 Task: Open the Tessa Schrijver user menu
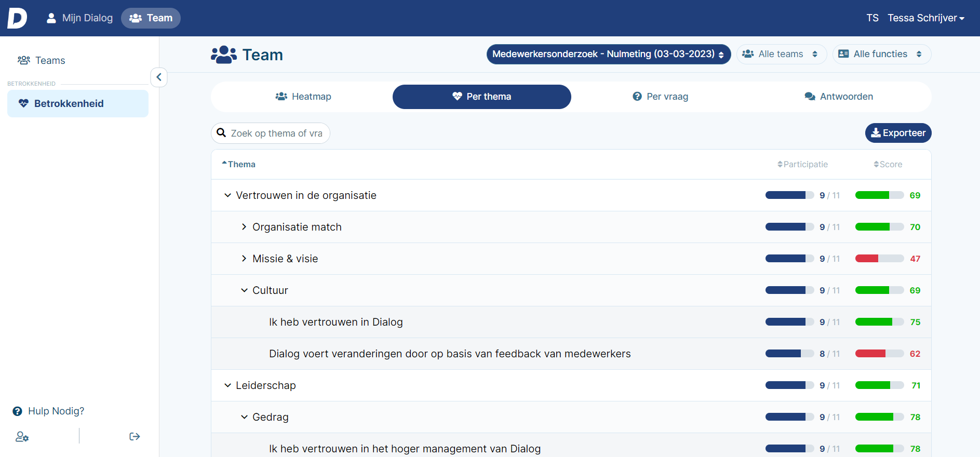coord(925,18)
